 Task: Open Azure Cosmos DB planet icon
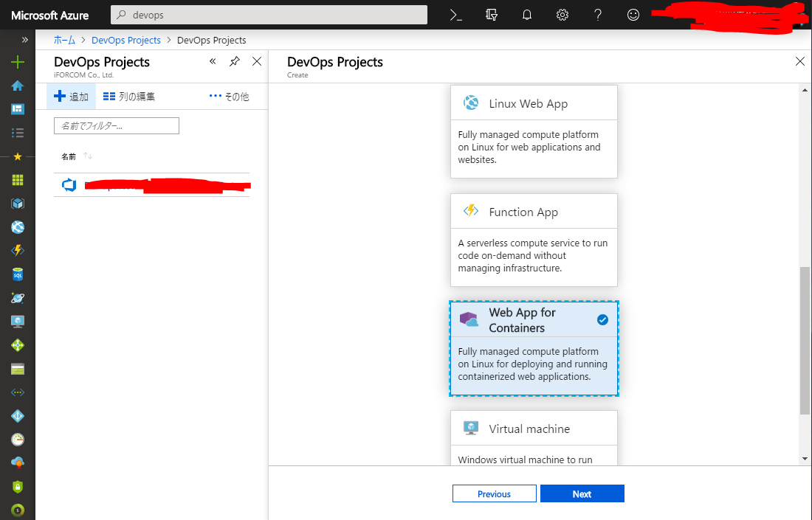pyautogui.click(x=18, y=298)
